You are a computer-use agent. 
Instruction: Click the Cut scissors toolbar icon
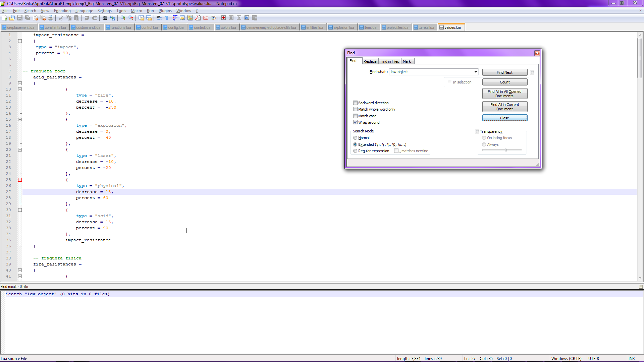click(x=61, y=18)
